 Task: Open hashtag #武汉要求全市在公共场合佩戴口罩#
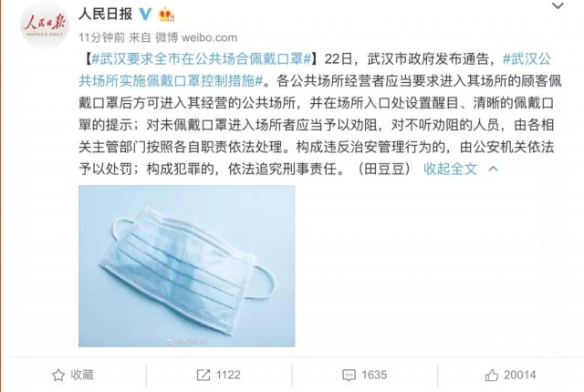coord(201,58)
